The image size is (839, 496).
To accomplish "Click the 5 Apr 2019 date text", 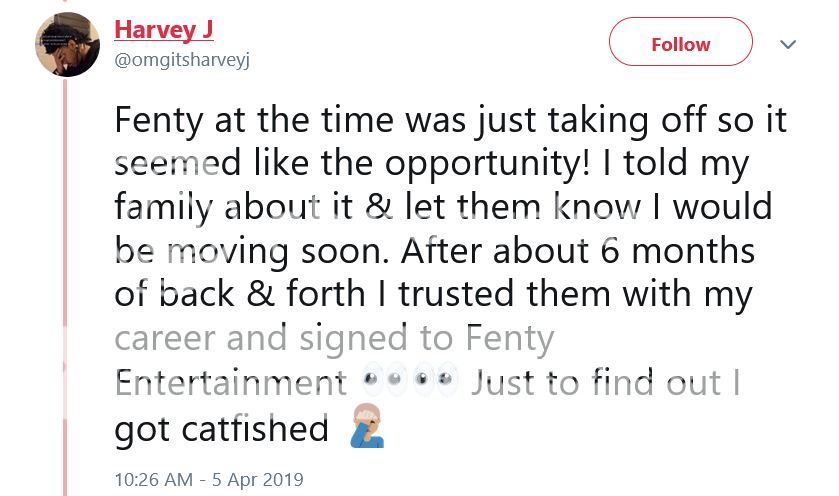I will click(258, 479).
